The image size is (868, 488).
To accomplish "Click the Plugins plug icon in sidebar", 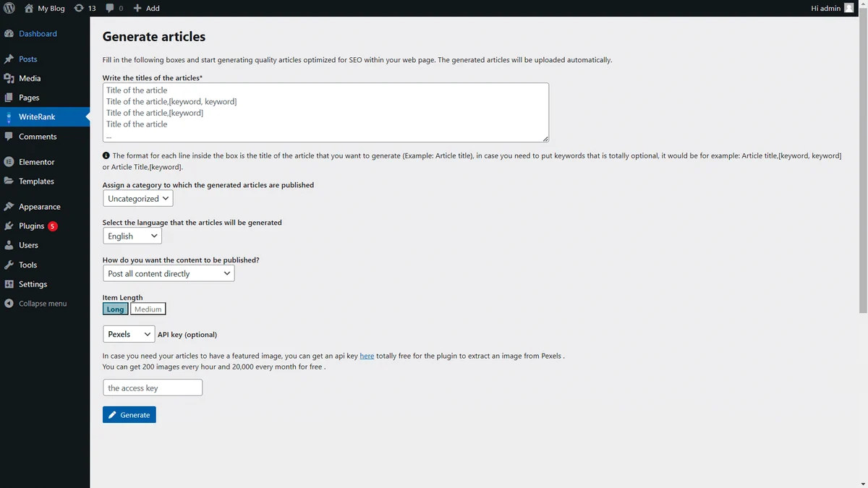I will 9,226.
